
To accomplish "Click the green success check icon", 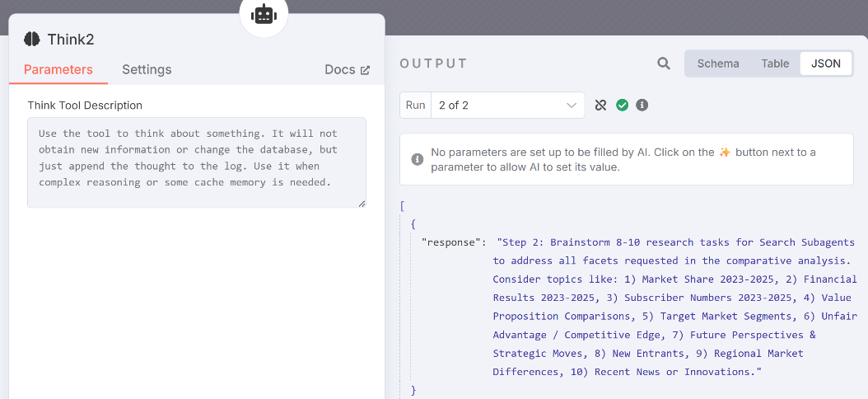I will pos(623,106).
